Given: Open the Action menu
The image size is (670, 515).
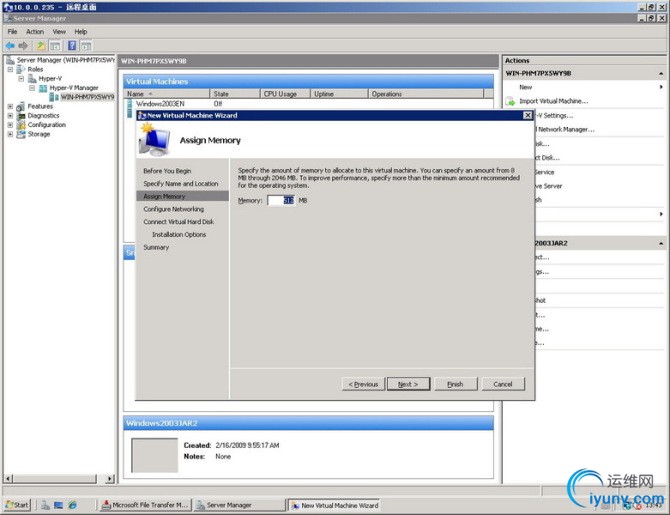Looking at the screenshot, I should tap(35, 32).
